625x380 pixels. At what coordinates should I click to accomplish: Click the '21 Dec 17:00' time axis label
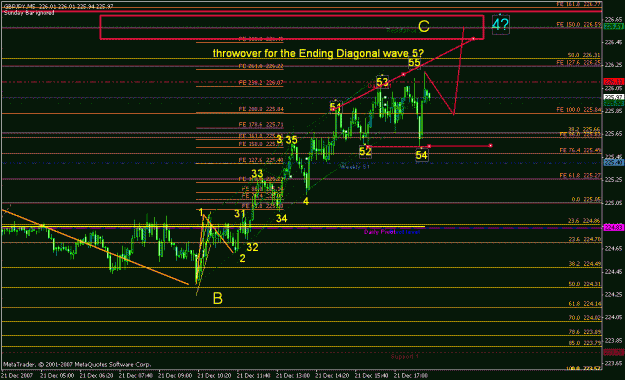tap(411, 376)
